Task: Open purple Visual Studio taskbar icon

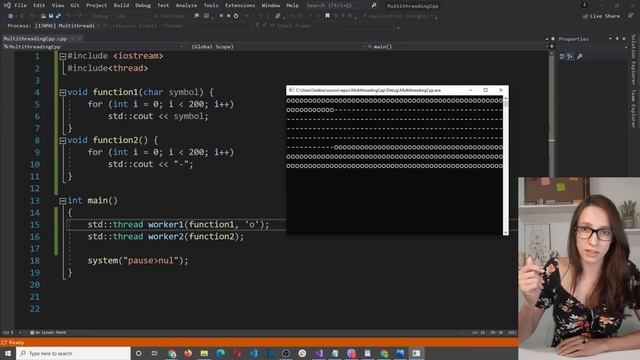Action: tap(318, 353)
